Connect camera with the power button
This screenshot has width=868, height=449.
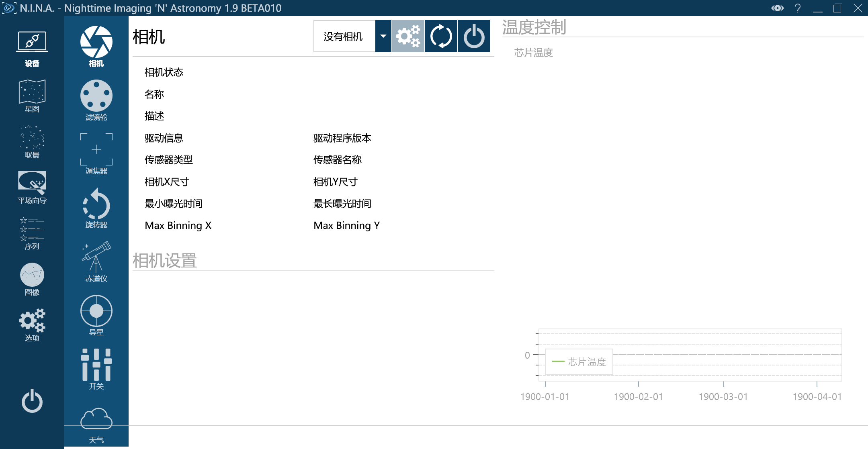point(474,37)
